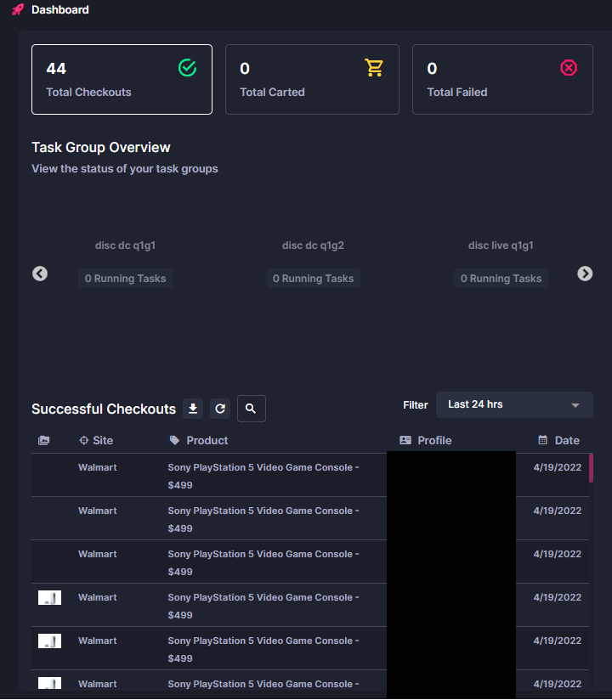Click the Successful Checkouts heading
This screenshot has height=700, width=612.
tap(104, 409)
